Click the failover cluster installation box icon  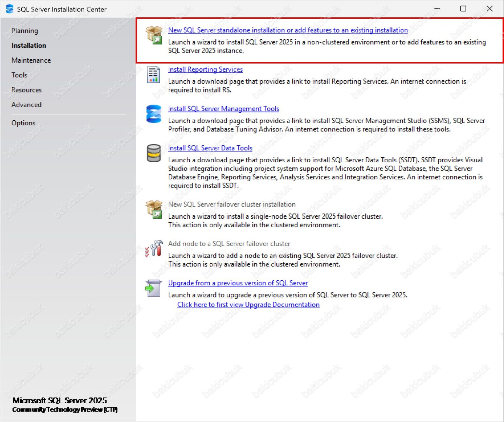pos(154,210)
